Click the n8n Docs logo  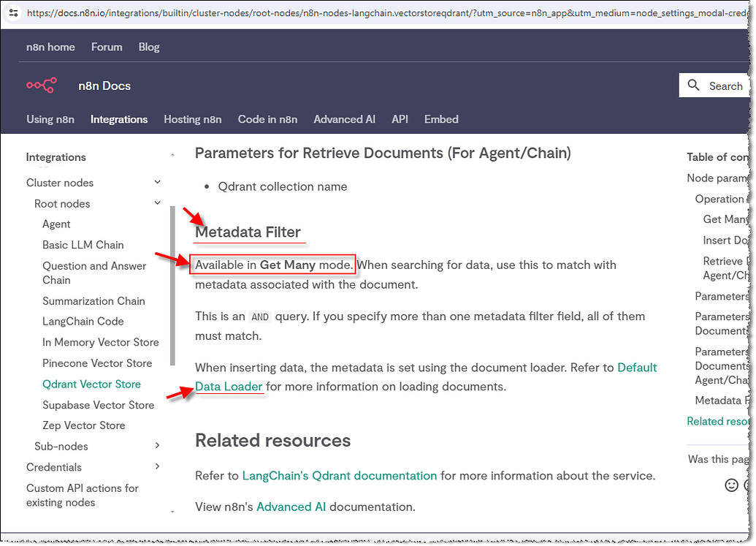(77, 86)
